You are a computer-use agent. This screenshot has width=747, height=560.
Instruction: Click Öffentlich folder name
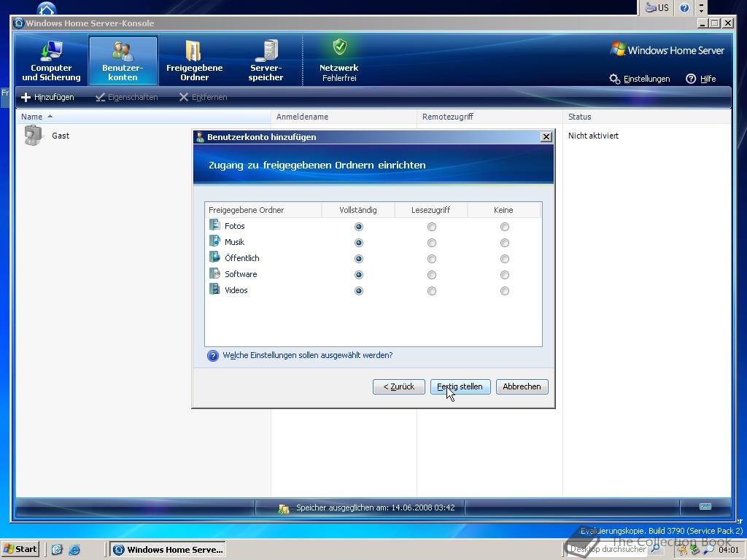point(242,258)
